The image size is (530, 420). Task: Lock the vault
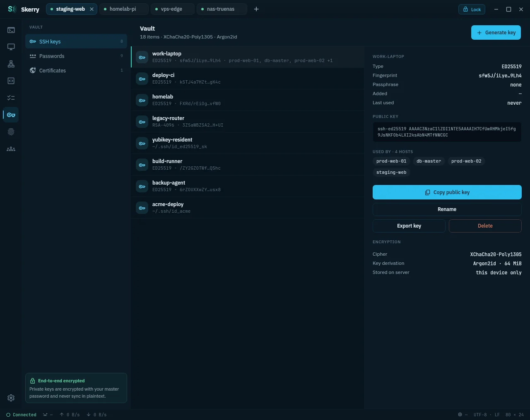click(x=472, y=9)
